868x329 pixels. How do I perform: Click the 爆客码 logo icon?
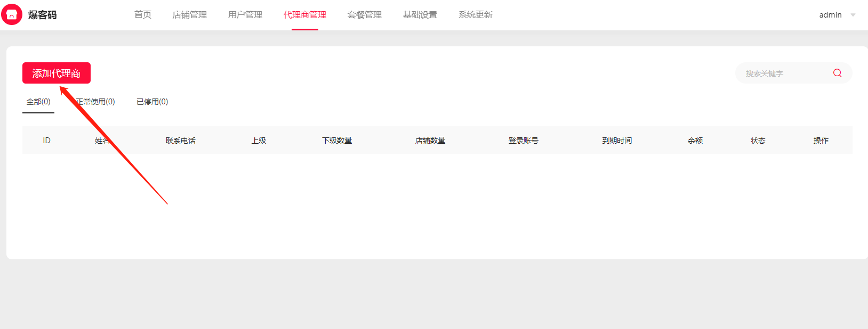tap(12, 15)
